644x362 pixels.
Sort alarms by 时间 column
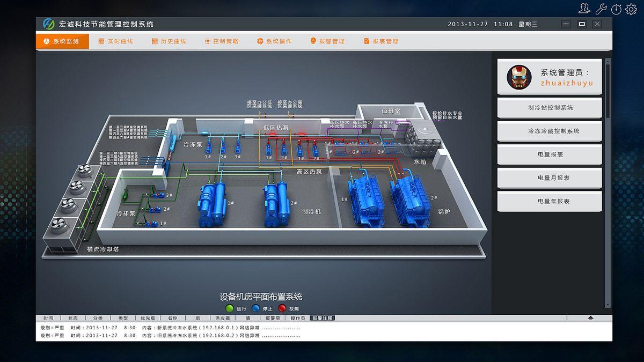[x=48, y=318]
